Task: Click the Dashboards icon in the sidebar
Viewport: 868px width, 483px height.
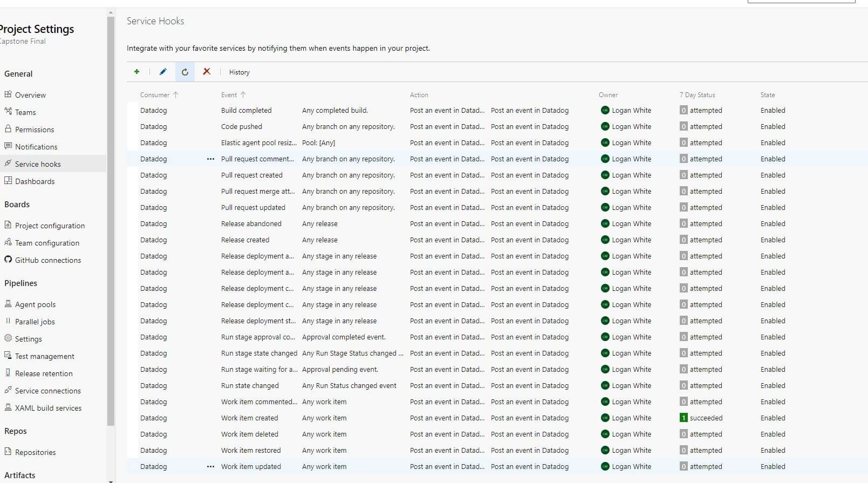Action: point(8,181)
